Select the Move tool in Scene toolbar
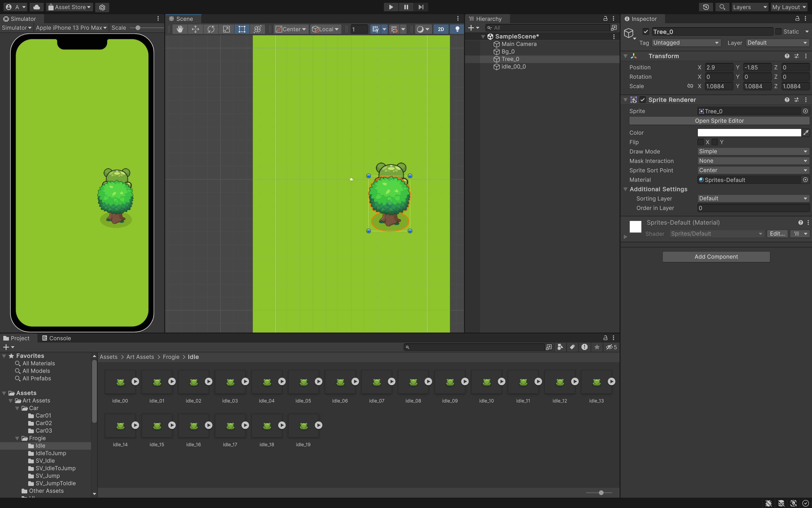 click(195, 29)
